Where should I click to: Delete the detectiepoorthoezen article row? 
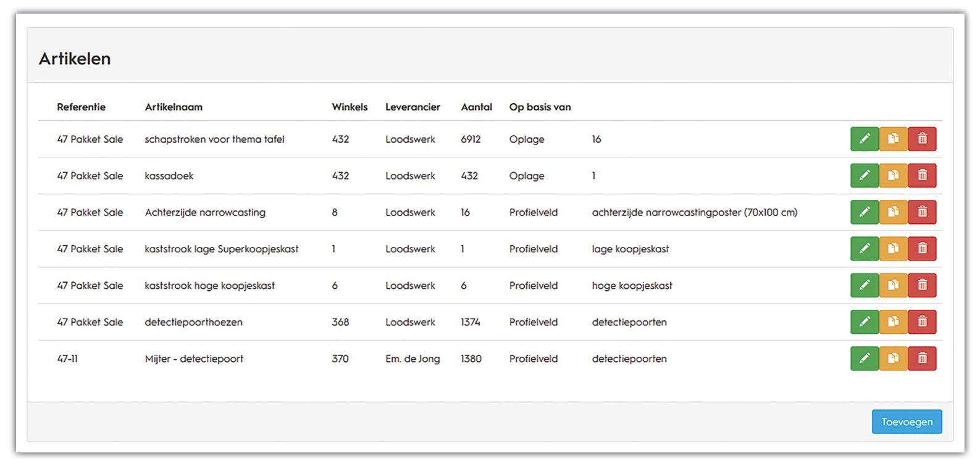pyautogui.click(x=922, y=322)
